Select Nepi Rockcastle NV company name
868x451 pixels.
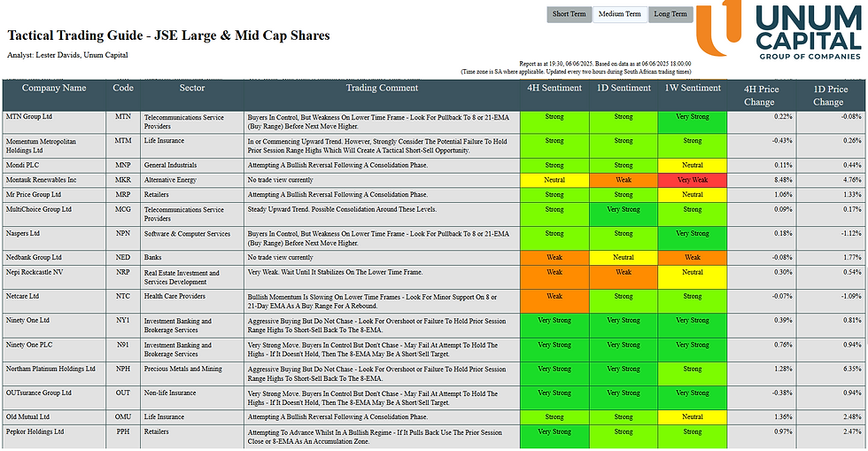click(35, 272)
